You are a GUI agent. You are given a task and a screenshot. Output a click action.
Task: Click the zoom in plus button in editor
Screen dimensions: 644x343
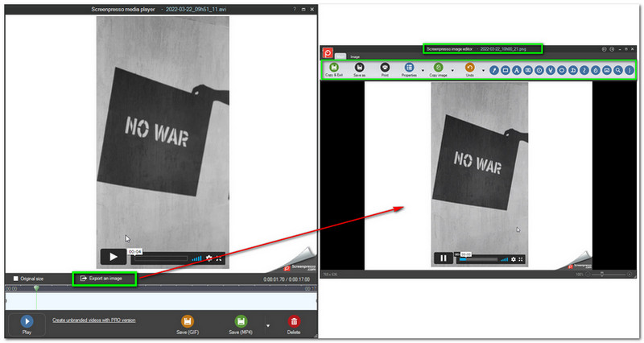630,274
